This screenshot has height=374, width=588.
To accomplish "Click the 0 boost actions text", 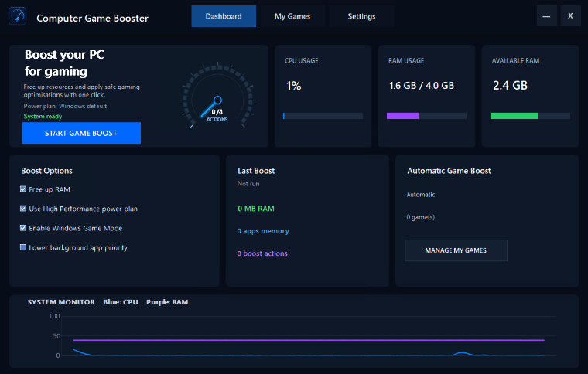I will 262,253.
